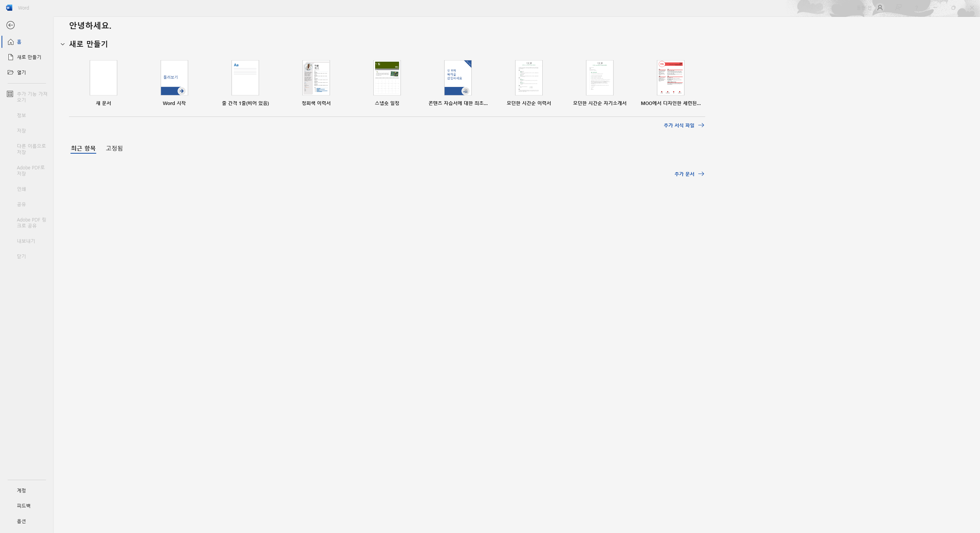Click the feedback person icon in title bar
The height and width of the screenshot is (533, 980).
[x=898, y=8]
